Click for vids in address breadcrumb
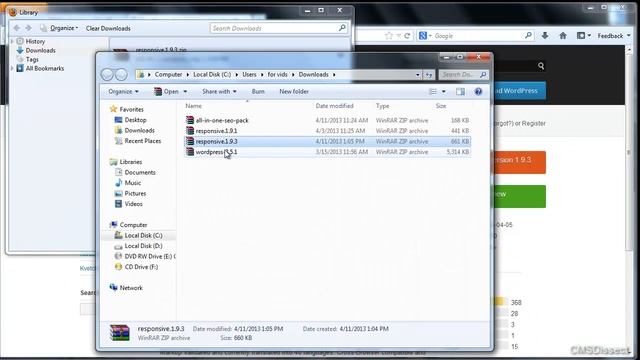The image size is (640, 360). tap(278, 75)
